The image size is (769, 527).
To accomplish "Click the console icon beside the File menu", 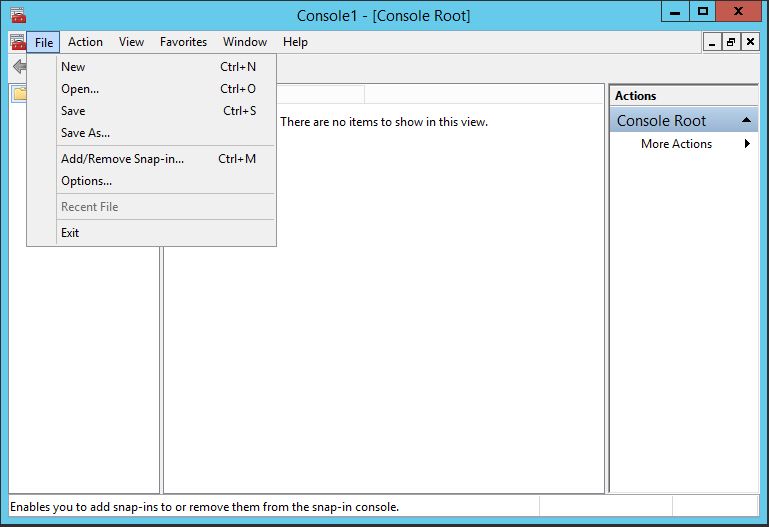I will 17,42.
